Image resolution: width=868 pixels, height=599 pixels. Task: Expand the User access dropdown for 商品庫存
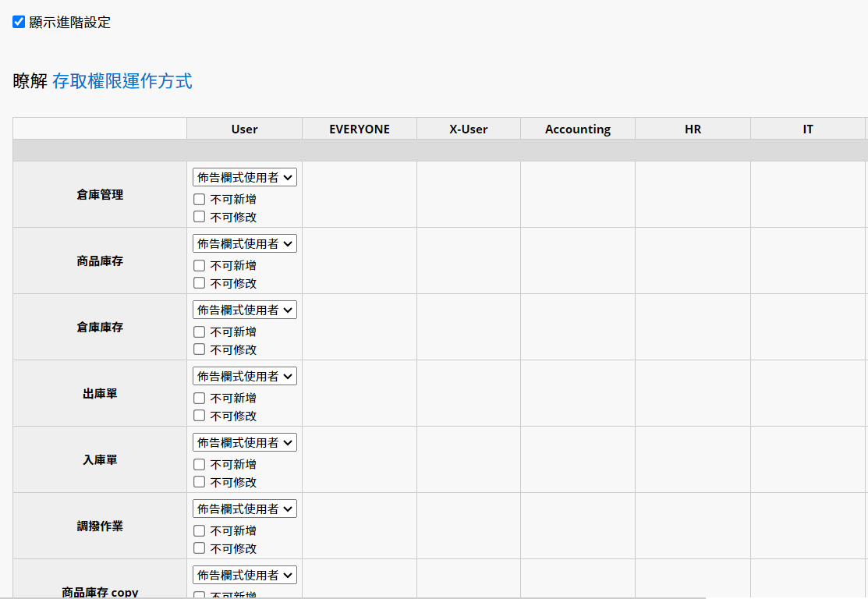(245, 243)
